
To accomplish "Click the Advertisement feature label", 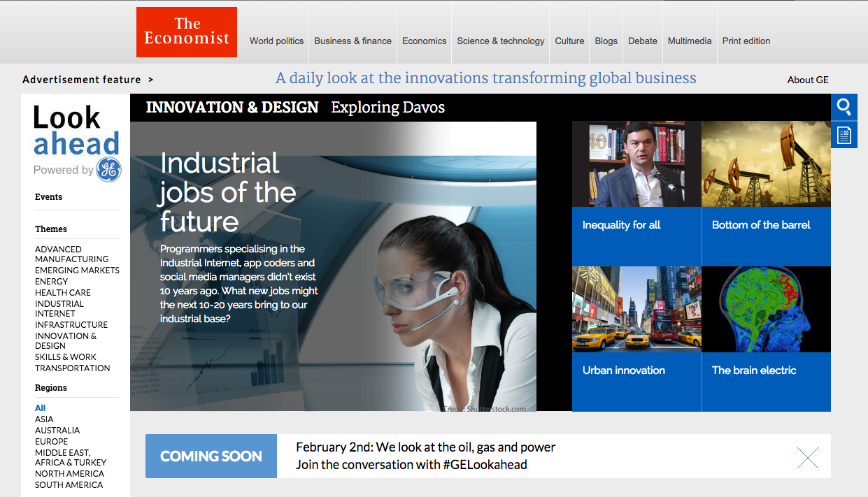I will coord(82,80).
